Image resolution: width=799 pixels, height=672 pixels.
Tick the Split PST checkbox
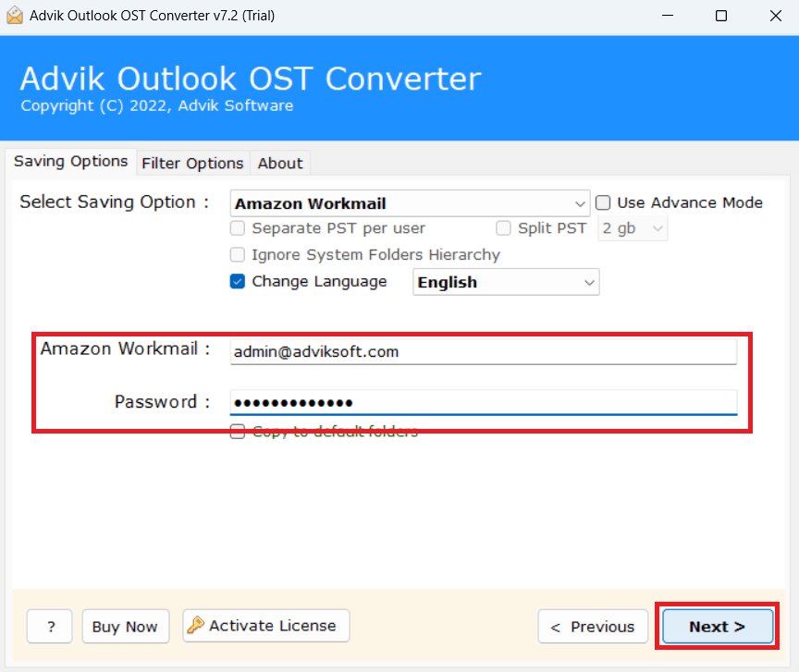(x=503, y=228)
